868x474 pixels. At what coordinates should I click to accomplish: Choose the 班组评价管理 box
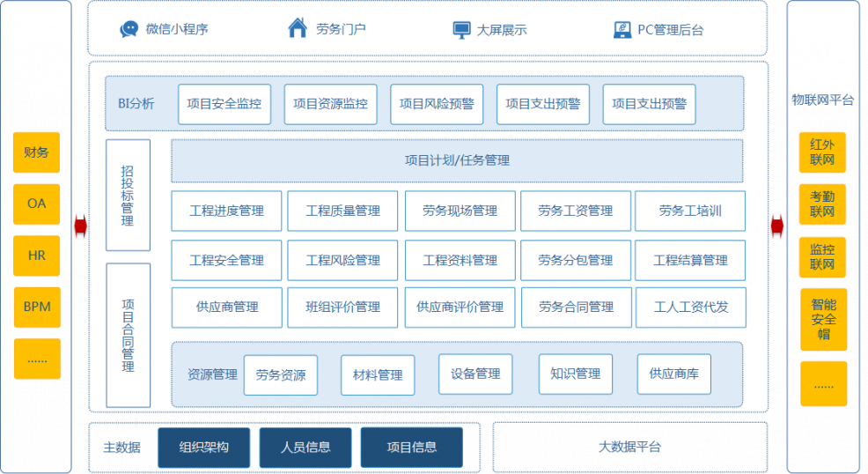click(342, 307)
